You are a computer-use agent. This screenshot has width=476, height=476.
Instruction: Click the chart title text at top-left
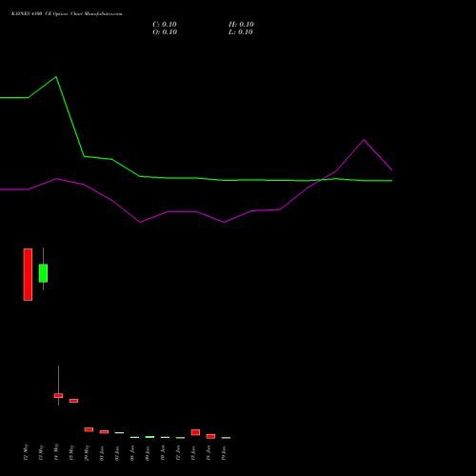[67, 14]
